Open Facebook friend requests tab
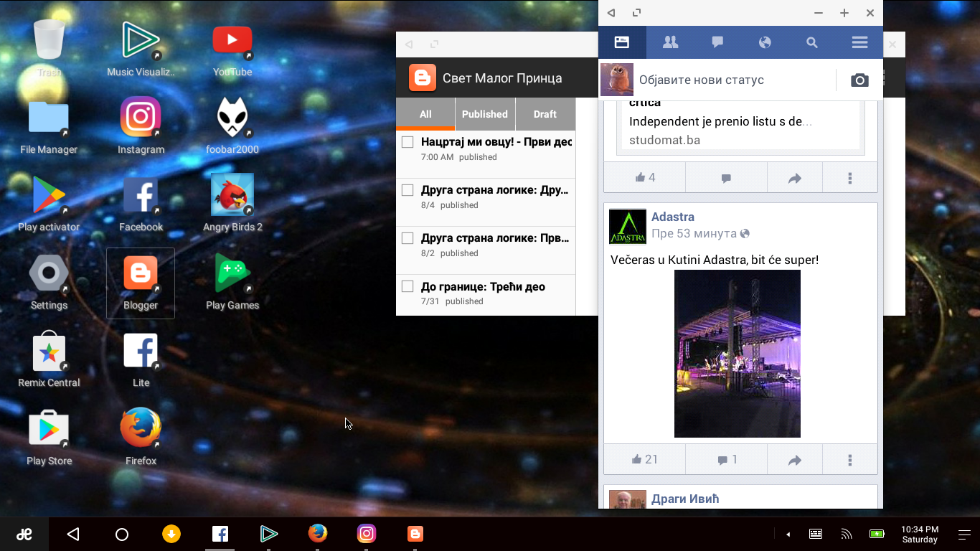The image size is (980, 551). 670,42
